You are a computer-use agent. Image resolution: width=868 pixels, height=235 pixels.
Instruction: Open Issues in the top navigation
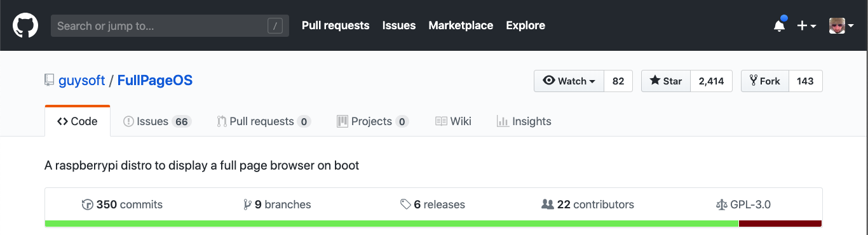click(399, 25)
